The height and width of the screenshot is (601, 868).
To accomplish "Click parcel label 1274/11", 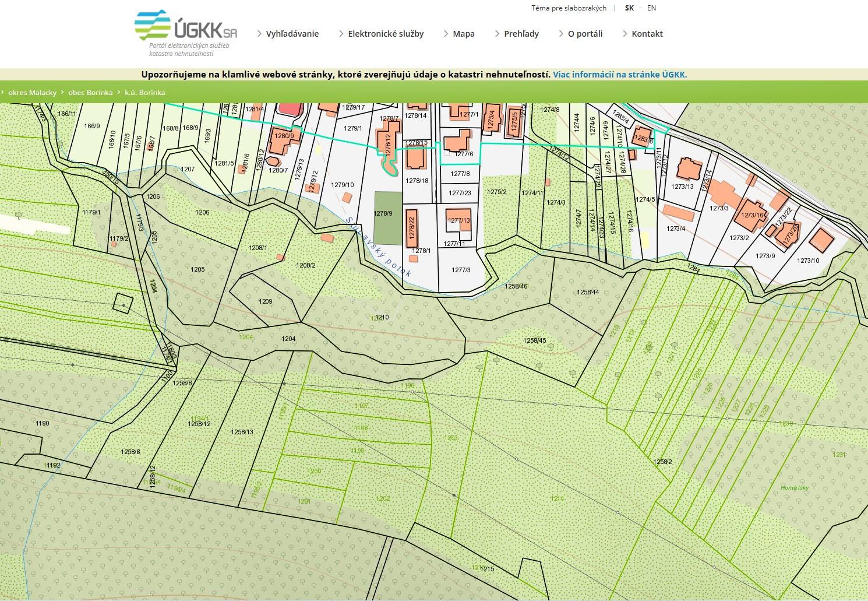I will (532, 193).
